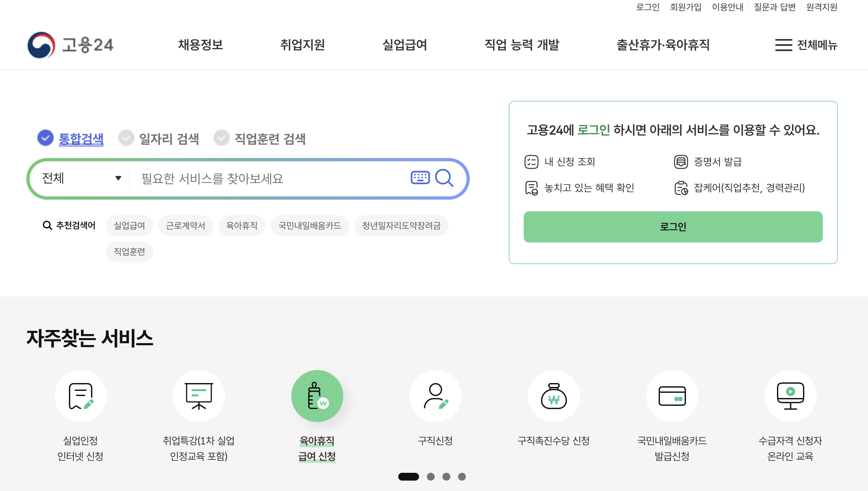The height and width of the screenshot is (491, 868).
Task: Click the green 로그인 word in heading
Action: (594, 130)
